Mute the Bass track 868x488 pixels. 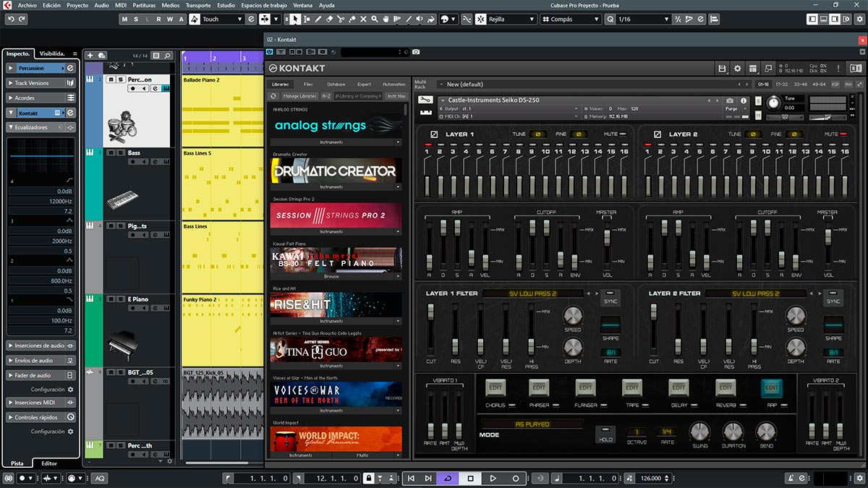[x=110, y=153]
